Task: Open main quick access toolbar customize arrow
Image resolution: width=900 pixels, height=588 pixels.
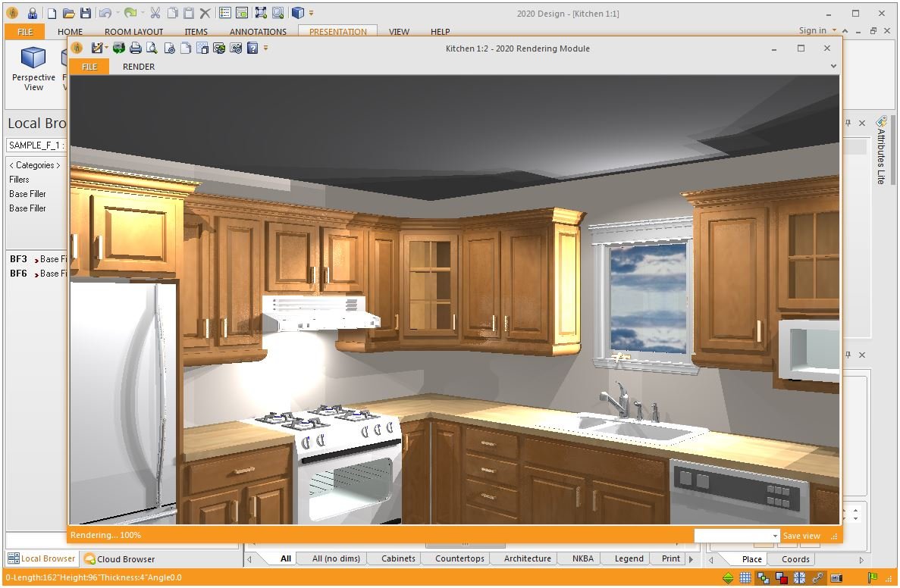Action: tap(311, 13)
